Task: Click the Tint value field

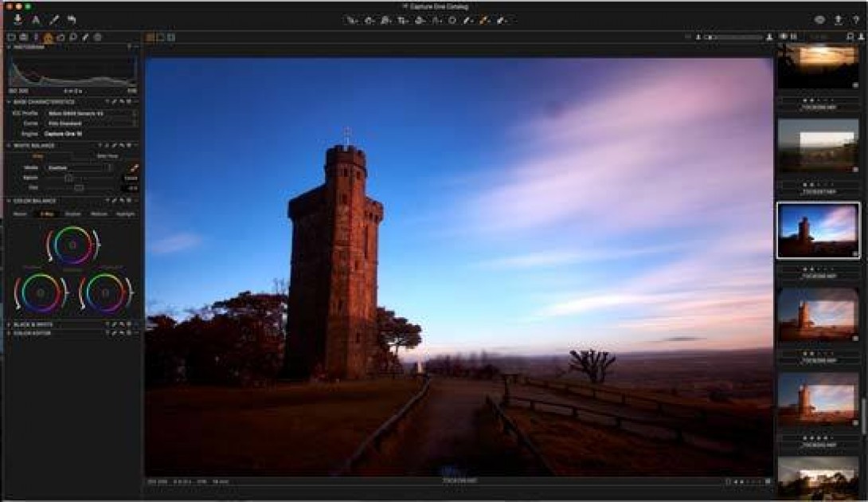Action: [131, 188]
